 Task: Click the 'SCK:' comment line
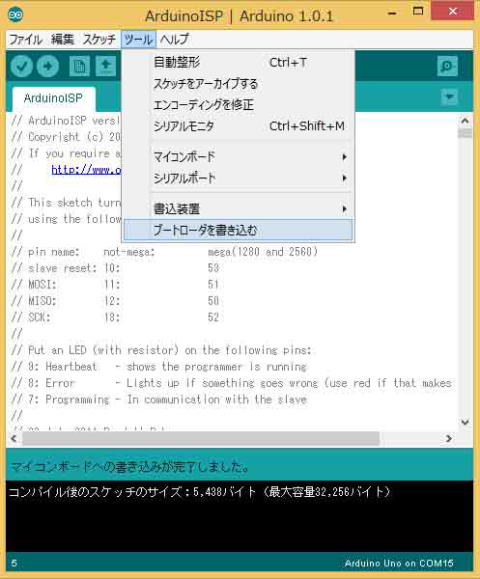tap(115, 317)
